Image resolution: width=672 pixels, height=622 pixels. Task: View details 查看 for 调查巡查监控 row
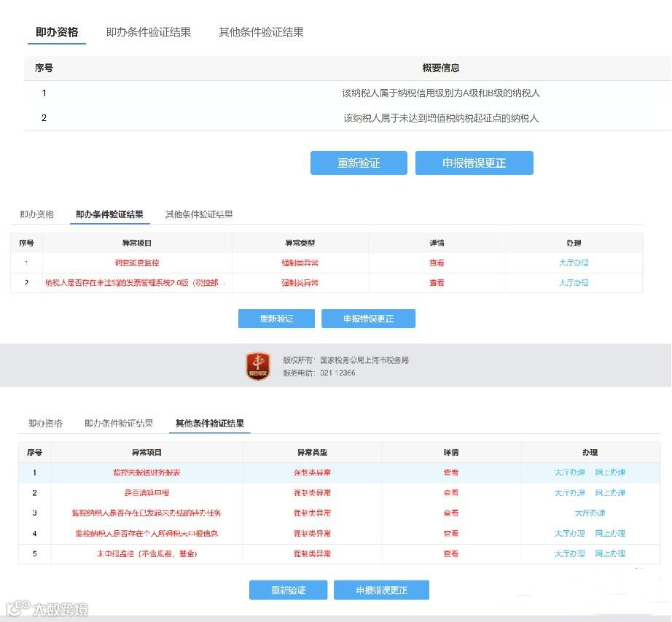[437, 263]
